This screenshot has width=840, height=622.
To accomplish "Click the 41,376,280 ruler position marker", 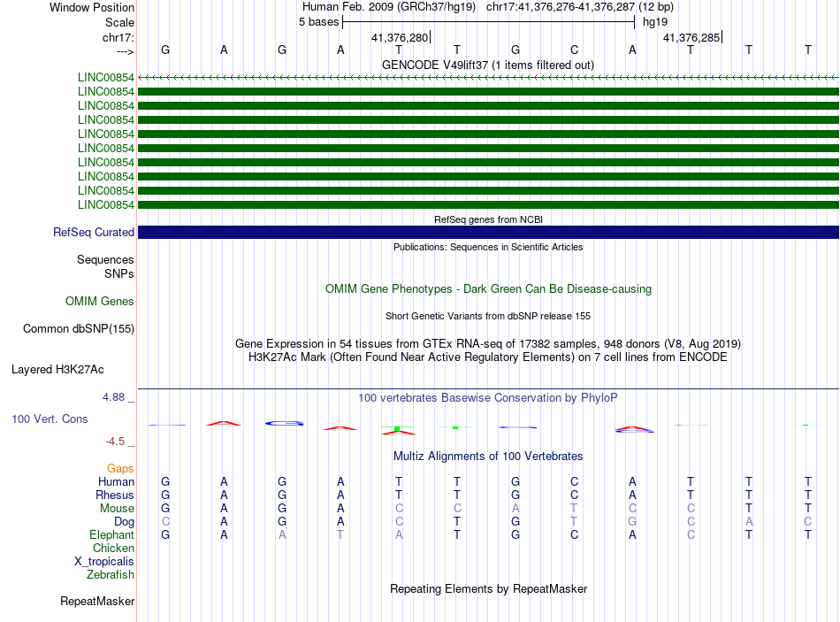I will (x=401, y=37).
